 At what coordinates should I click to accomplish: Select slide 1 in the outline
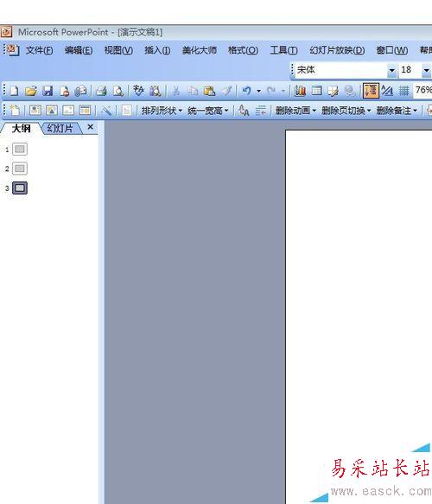point(20,150)
